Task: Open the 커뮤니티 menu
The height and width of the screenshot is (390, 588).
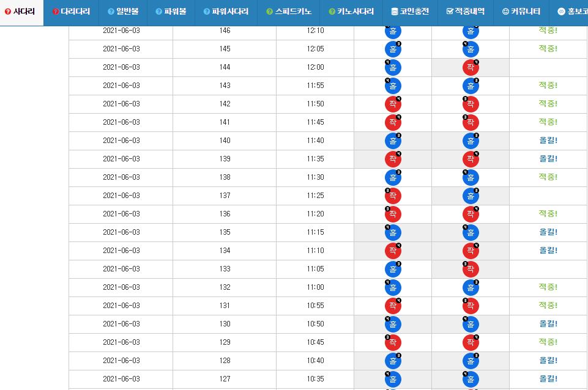Action: click(521, 12)
